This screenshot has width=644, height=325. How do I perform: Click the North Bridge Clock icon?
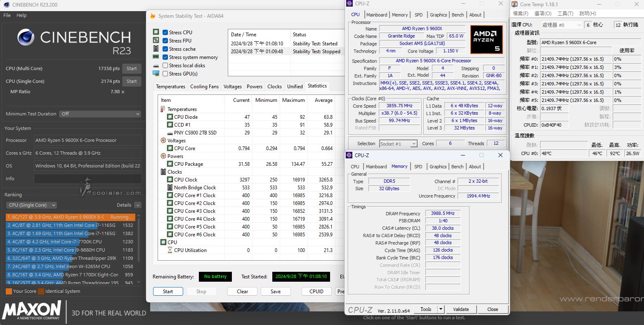tap(170, 188)
